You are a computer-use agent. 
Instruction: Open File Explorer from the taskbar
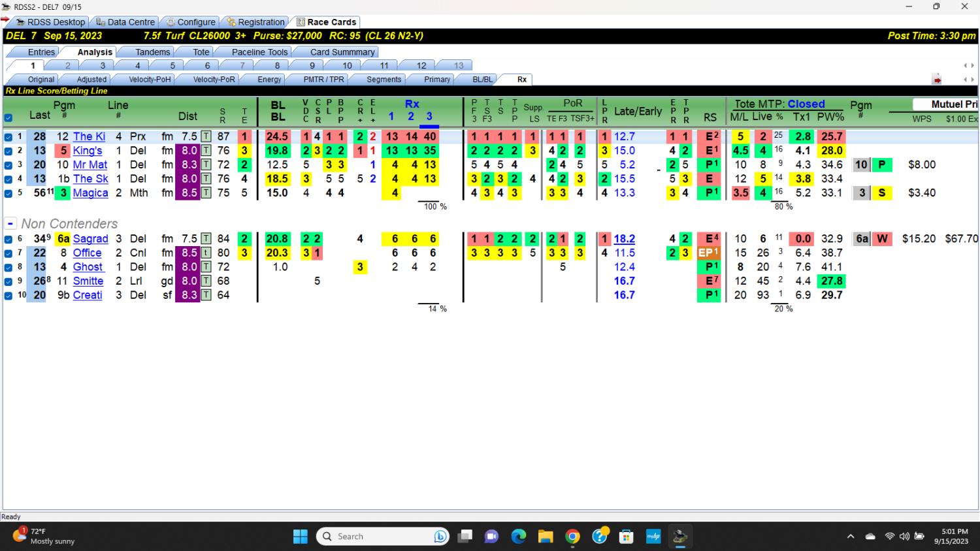click(546, 537)
